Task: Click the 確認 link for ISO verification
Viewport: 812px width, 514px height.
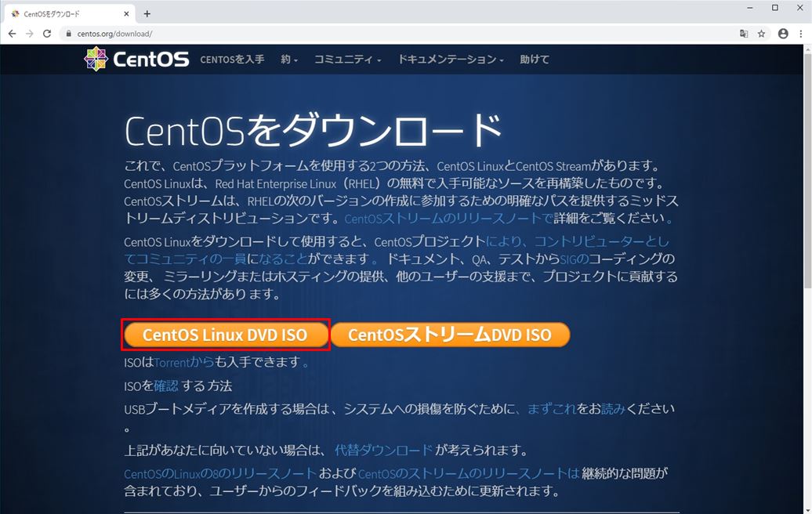Action: (165, 385)
